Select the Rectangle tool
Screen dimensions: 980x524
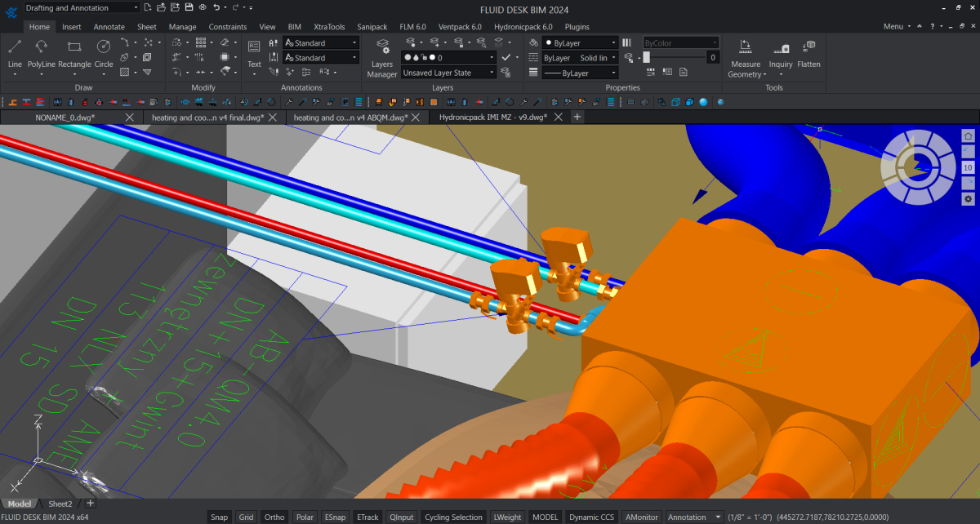click(x=74, y=53)
